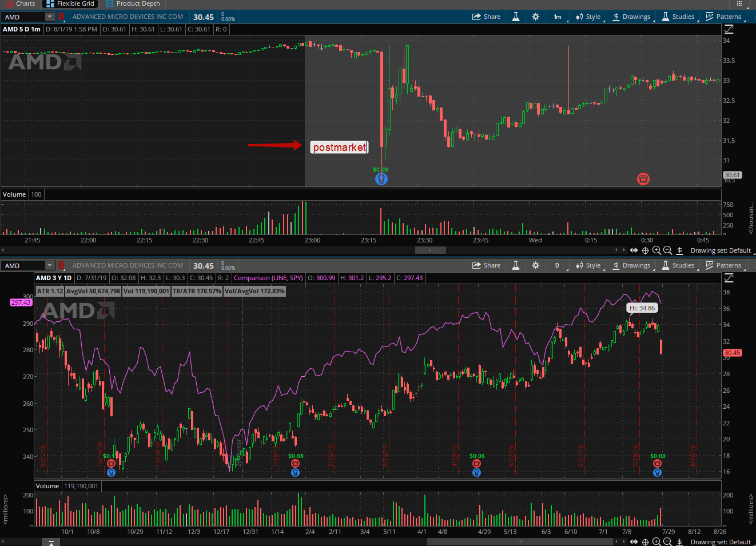Open the Studies menu in upper chart
The image size is (756, 546).
678,17
